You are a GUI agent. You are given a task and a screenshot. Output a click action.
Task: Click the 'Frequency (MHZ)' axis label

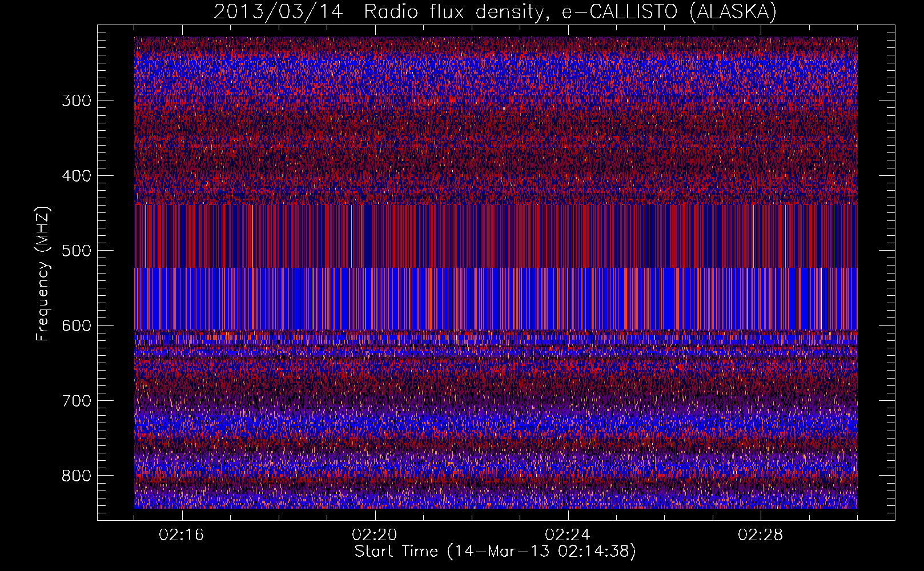pos(43,274)
